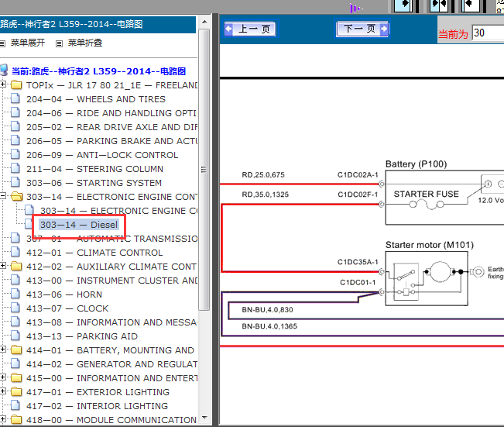Screen dimensions: 504x427
Task: Click connector label C1DC35A-1
Action: point(358,262)
